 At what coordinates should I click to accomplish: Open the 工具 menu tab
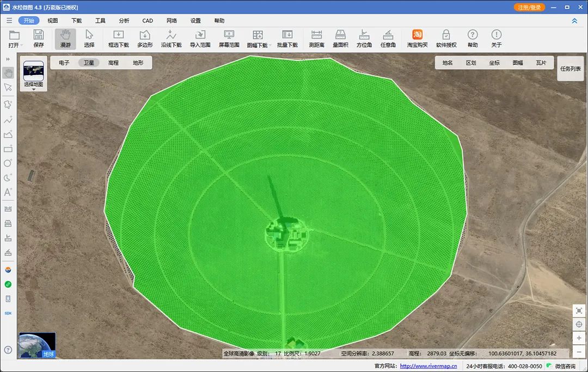[100, 21]
